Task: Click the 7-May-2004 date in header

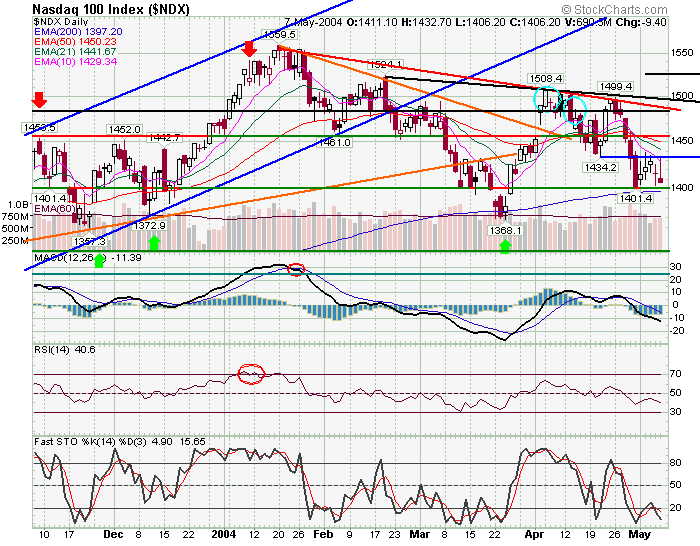Action: [x=313, y=22]
